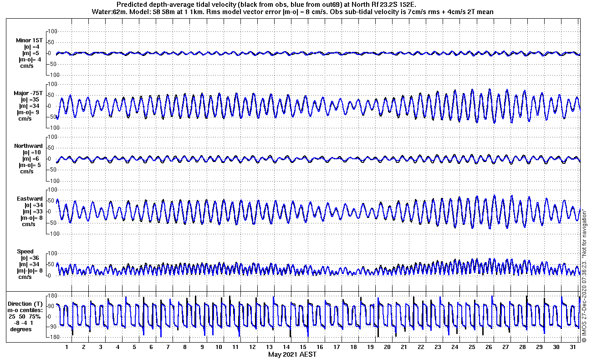
Task: Click the 'm-o centiles:' text
Action: pos(26,310)
